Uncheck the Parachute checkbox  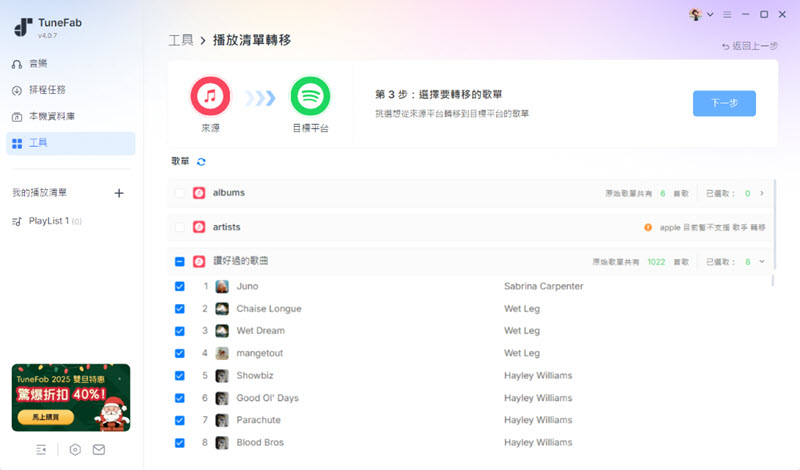pyautogui.click(x=180, y=420)
